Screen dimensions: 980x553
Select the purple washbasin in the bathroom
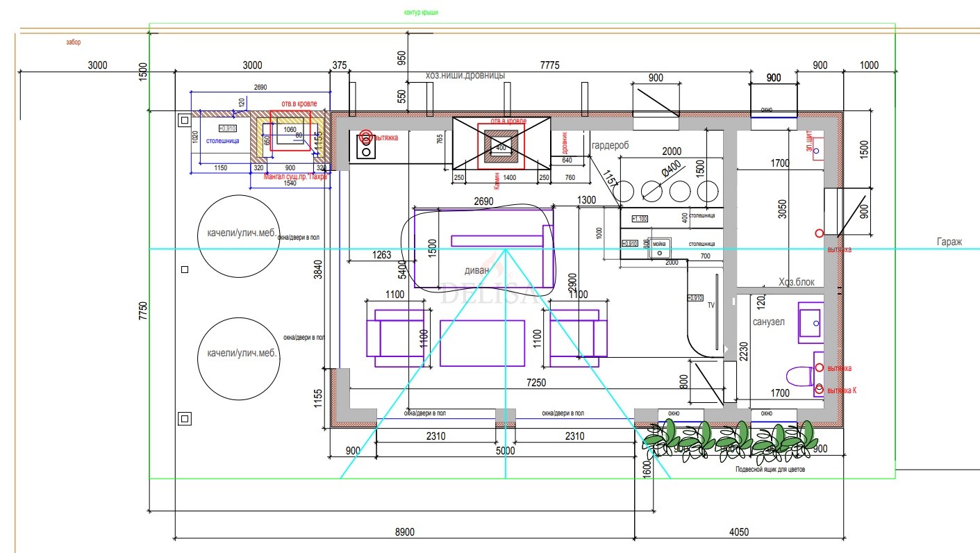811,322
